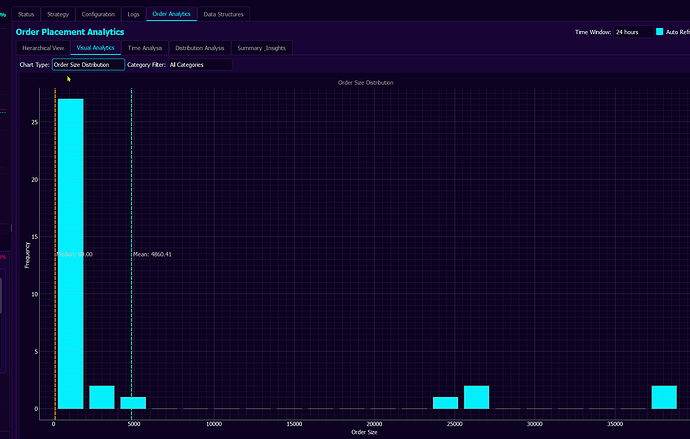Click the Mean: 4860.41 label
This screenshot has width=690, height=439.
click(x=153, y=255)
